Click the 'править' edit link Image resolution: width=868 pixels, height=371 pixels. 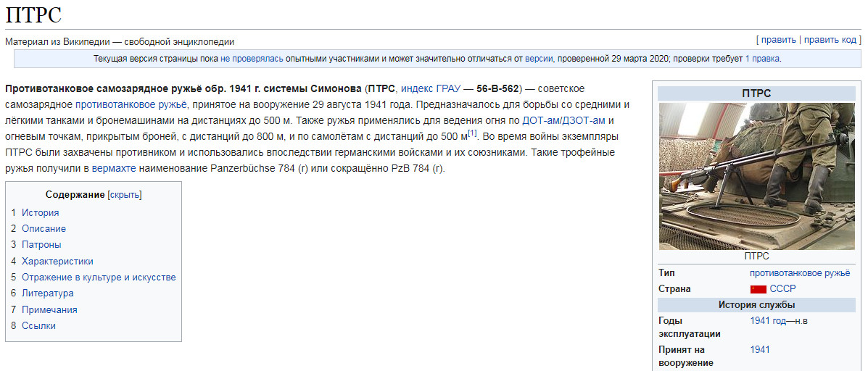click(x=778, y=40)
